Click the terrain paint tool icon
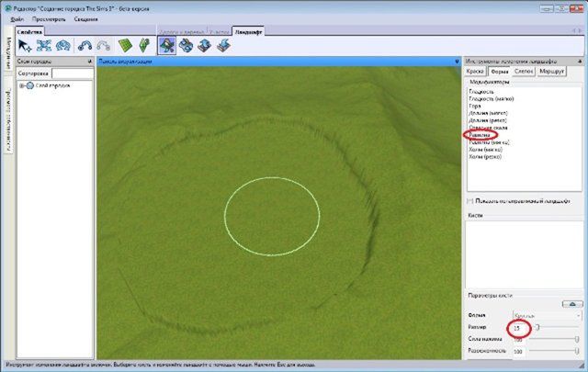Screen dimensions: 588x372 [185, 44]
